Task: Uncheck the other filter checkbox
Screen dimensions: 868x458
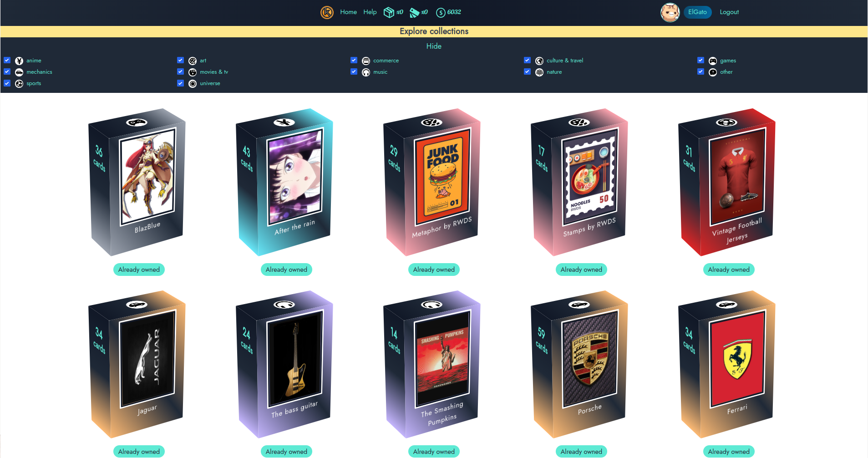Action: (x=700, y=71)
